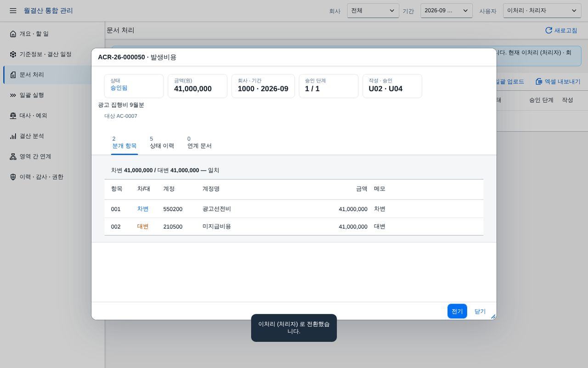The height and width of the screenshot is (368, 588).
Task: Select the 분개 항목 tab
Action: (x=124, y=143)
